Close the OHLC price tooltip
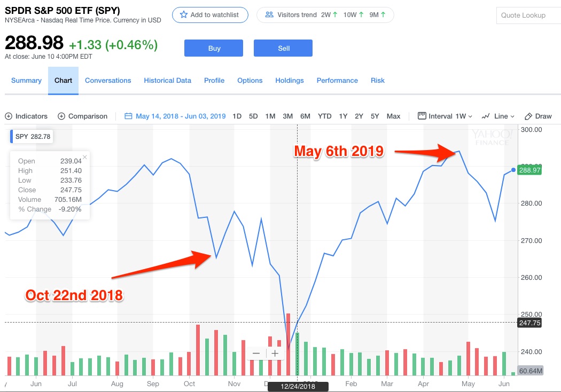Screen dimensions: 561x392 pyautogui.click(x=84, y=157)
